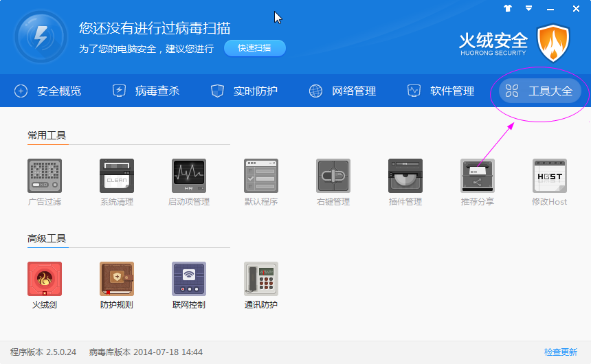Click the 常用工具 section heading

pos(47,135)
